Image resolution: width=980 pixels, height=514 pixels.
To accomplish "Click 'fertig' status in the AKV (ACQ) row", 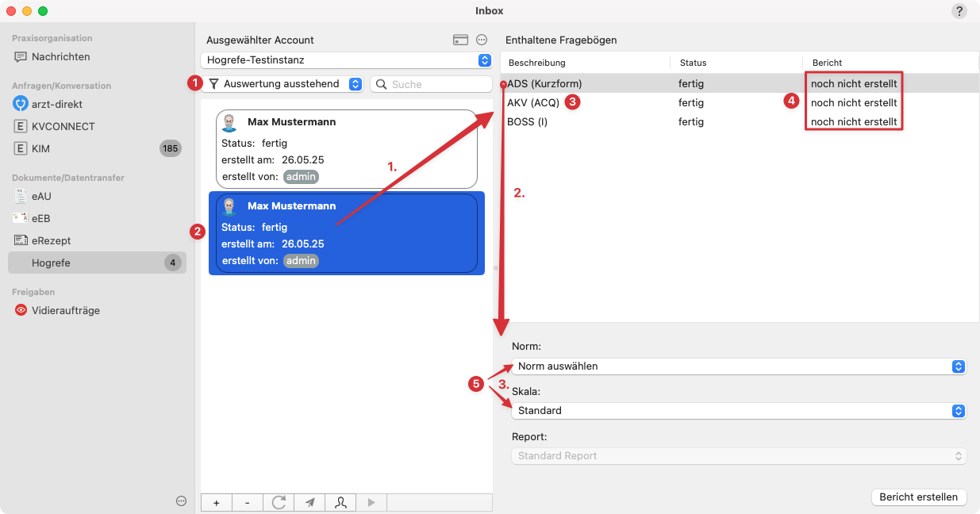I will pyautogui.click(x=691, y=102).
